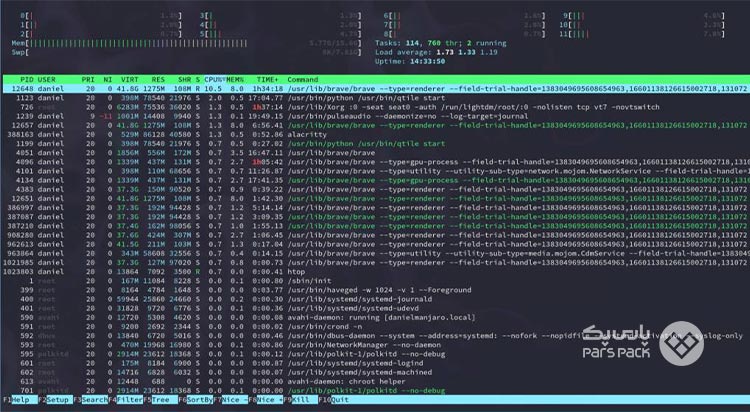Click F8 Nice + to lower priority
The width and height of the screenshot is (750, 412).
tap(270, 400)
